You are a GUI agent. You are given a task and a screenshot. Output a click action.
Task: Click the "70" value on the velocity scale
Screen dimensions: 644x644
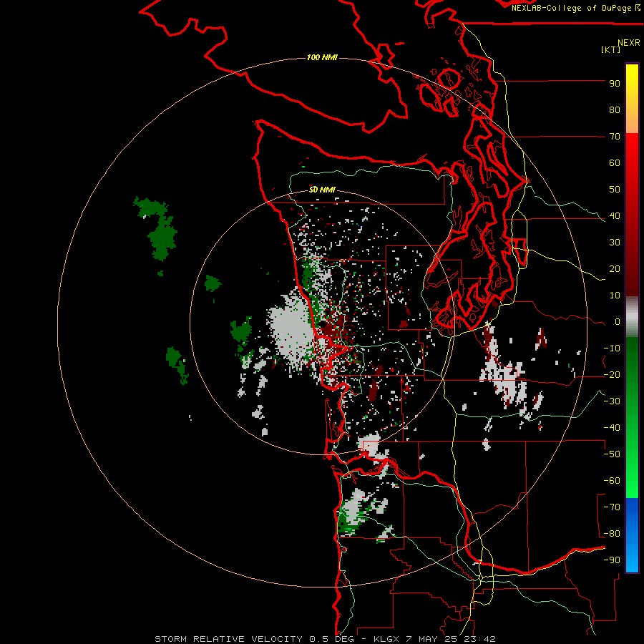click(x=615, y=137)
